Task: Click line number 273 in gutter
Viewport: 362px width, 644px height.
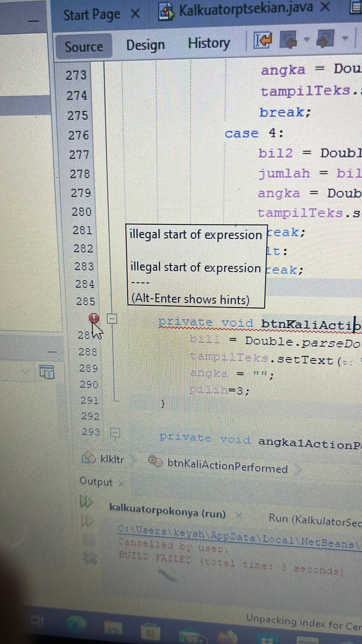Action: tap(76, 75)
